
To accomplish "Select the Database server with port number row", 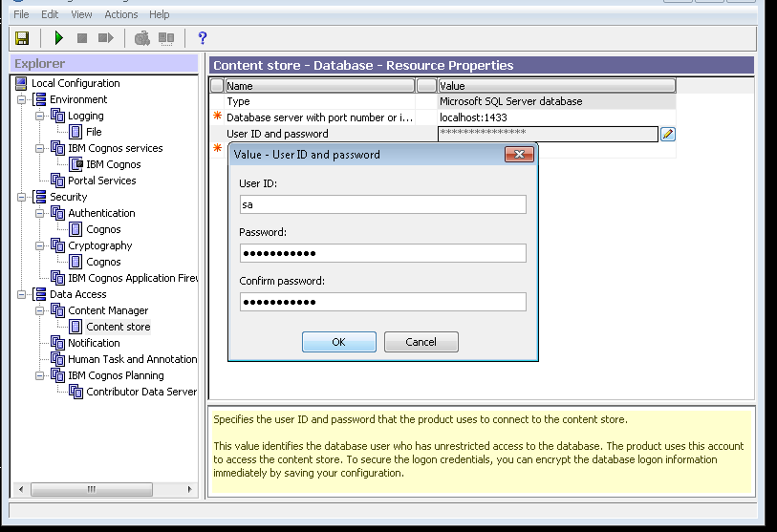I will [319, 117].
